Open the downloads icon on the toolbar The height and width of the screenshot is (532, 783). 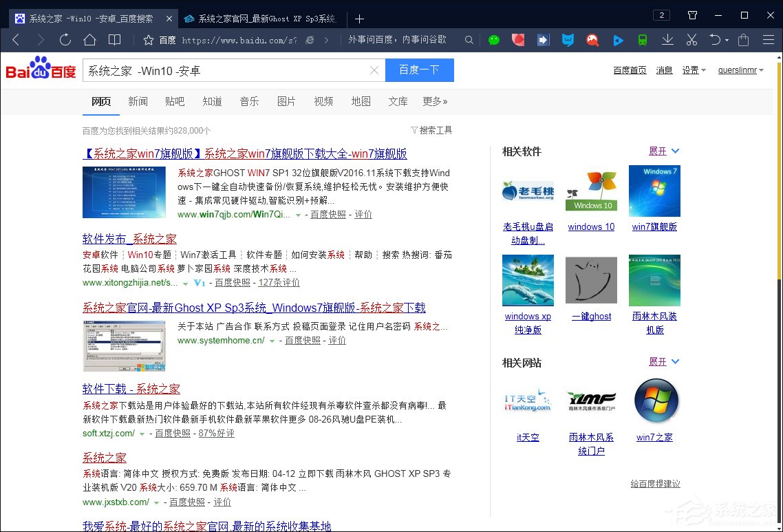click(667, 40)
